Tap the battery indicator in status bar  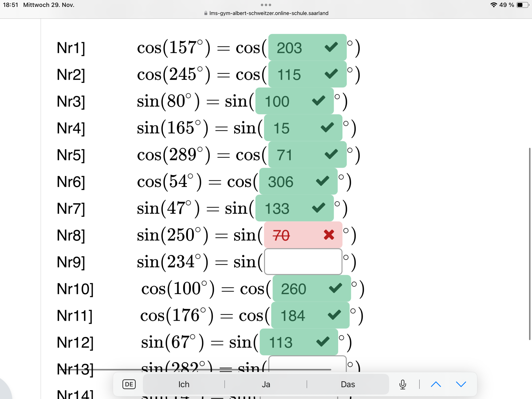point(522,5)
